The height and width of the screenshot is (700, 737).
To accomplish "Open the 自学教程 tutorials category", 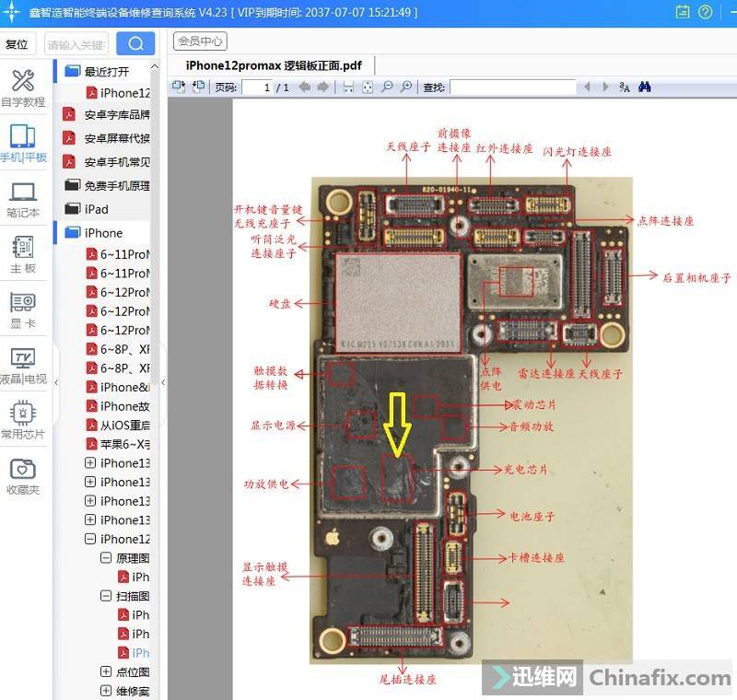I will tap(22, 88).
